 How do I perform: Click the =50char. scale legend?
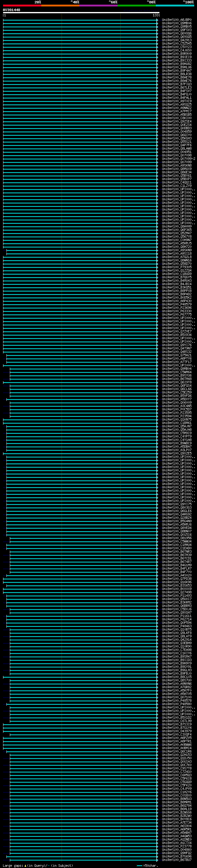click(x=147, y=865)
